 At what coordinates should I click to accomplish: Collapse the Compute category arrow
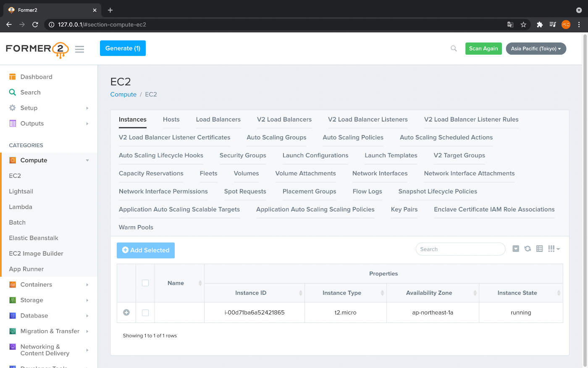coord(87,160)
